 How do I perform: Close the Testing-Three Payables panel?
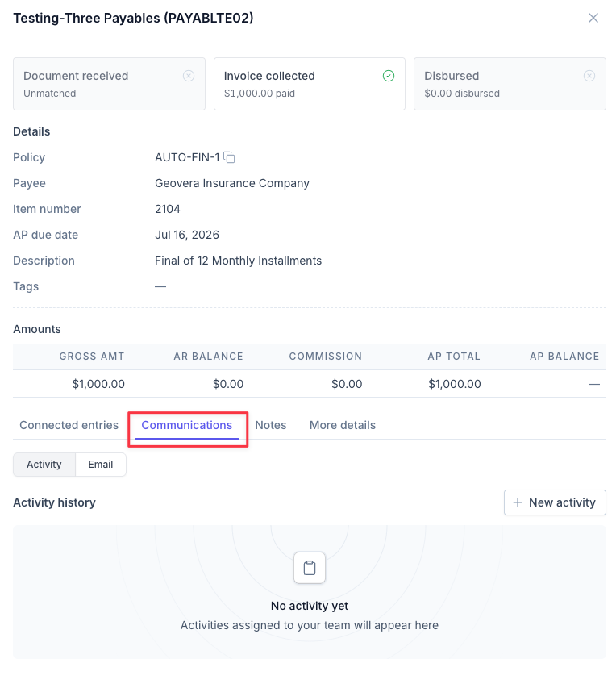[593, 18]
